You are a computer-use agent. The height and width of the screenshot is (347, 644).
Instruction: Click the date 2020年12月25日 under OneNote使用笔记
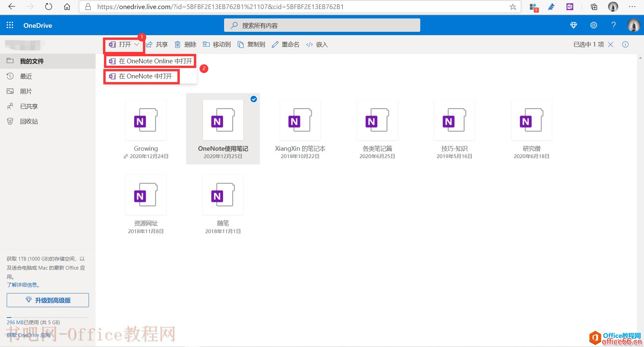[x=223, y=156]
